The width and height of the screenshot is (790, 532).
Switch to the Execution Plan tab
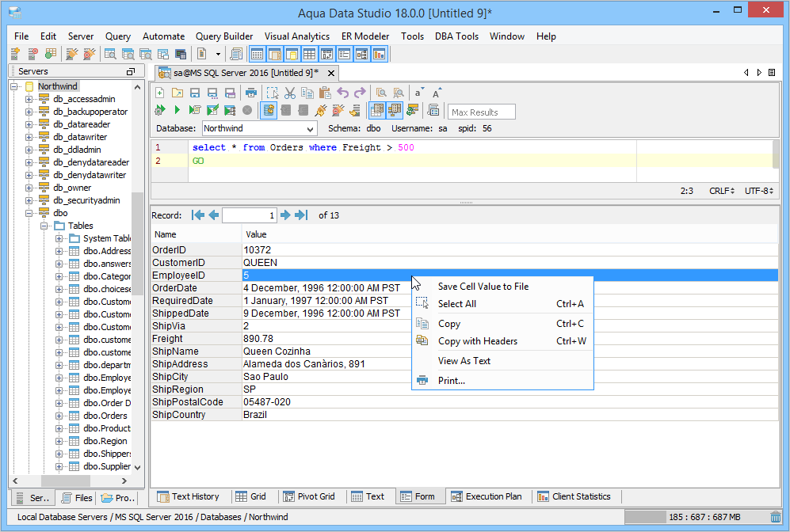(486, 496)
